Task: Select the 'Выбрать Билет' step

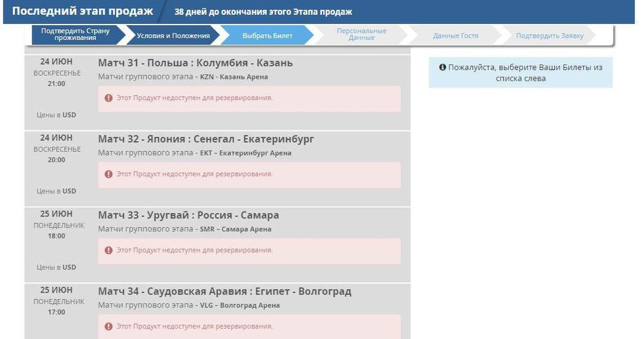Action: [267, 35]
